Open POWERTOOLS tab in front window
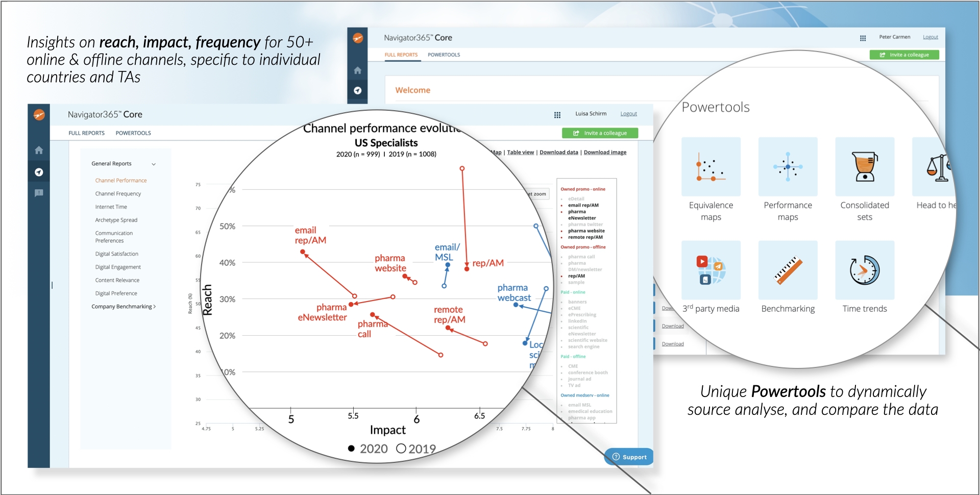 [133, 133]
